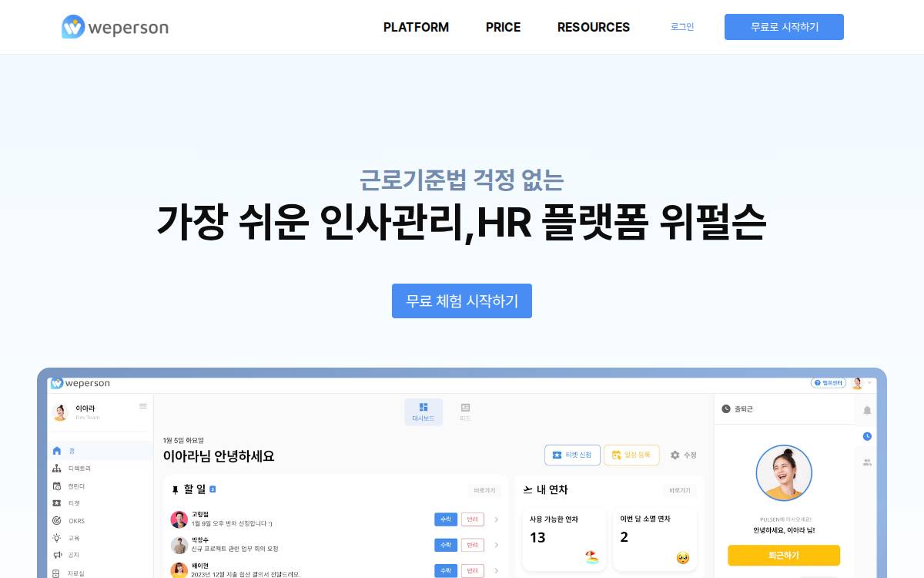The image size is (924, 578).
Task: Expand 고형필's task row chevron
Action: (496, 519)
